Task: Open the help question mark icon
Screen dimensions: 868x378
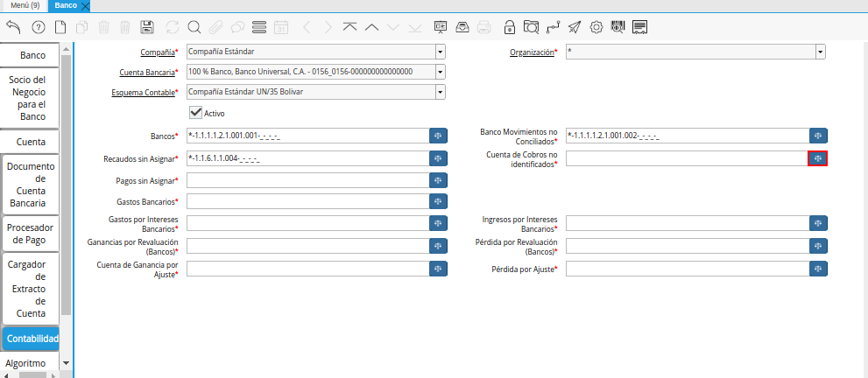Action: 39,26
